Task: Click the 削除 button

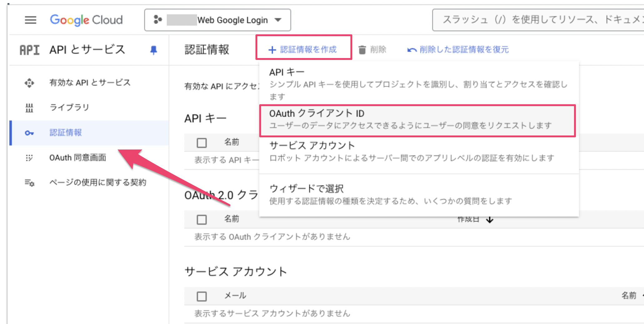Action: [x=372, y=50]
